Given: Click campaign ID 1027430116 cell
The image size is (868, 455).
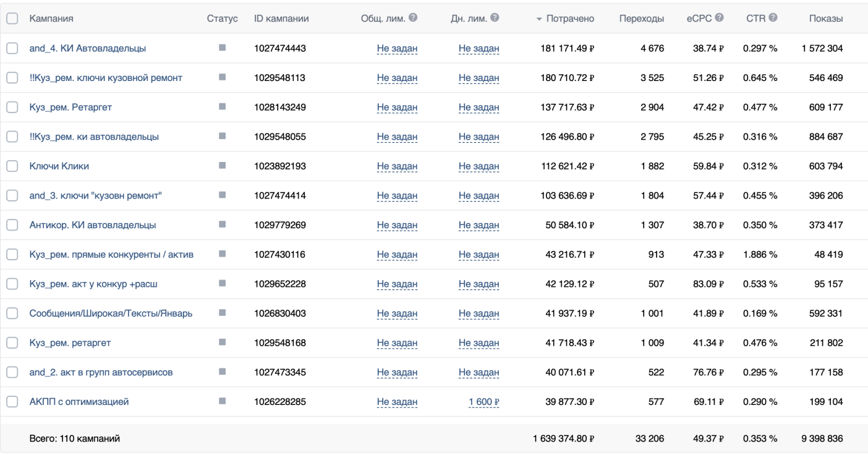Looking at the screenshot, I should tap(280, 255).
